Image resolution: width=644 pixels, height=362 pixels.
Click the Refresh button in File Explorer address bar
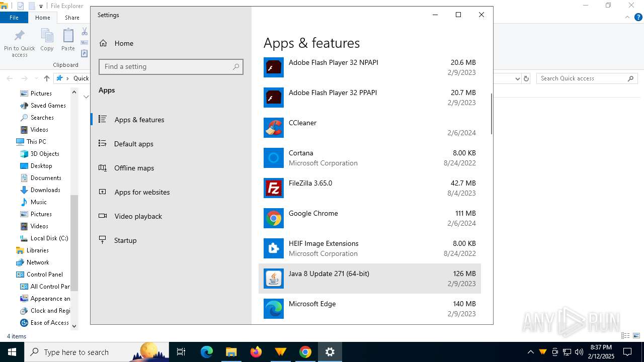(x=526, y=78)
